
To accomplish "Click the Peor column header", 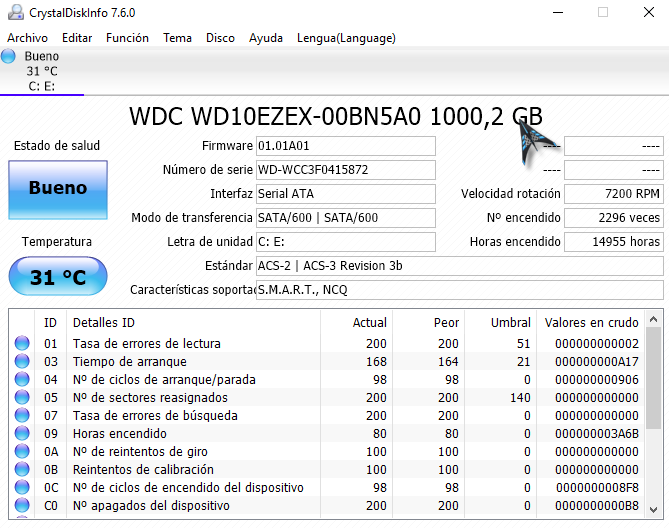I will (428, 322).
